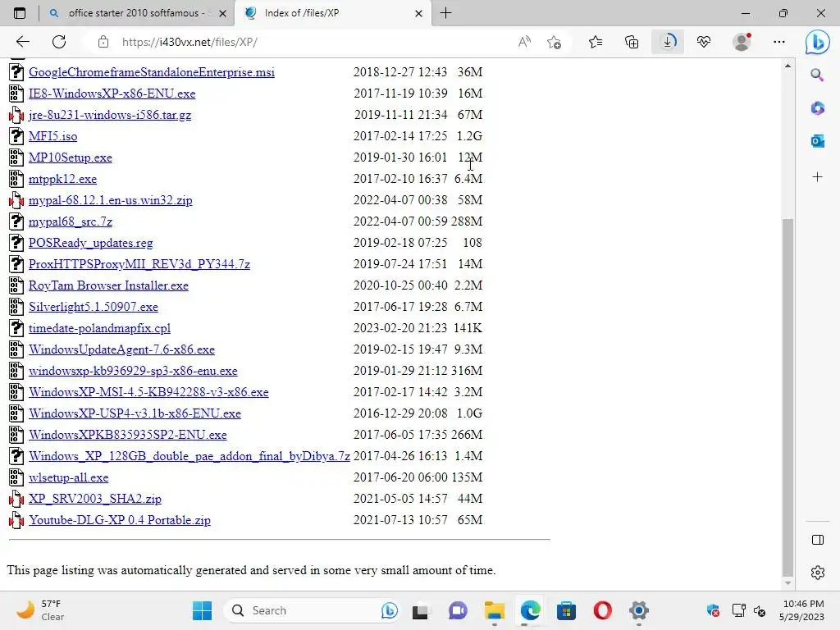
Task: Open the taskbar clock showing 10:46 PM
Action: pos(802,610)
